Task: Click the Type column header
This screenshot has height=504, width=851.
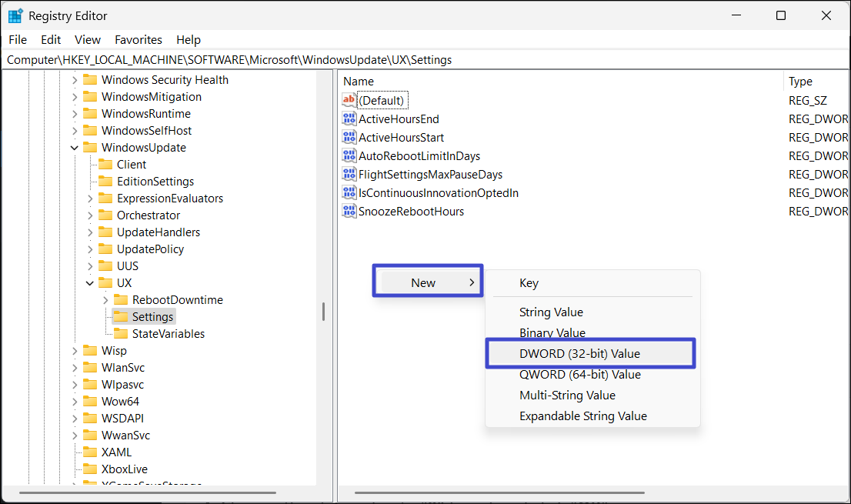Action: point(800,82)
